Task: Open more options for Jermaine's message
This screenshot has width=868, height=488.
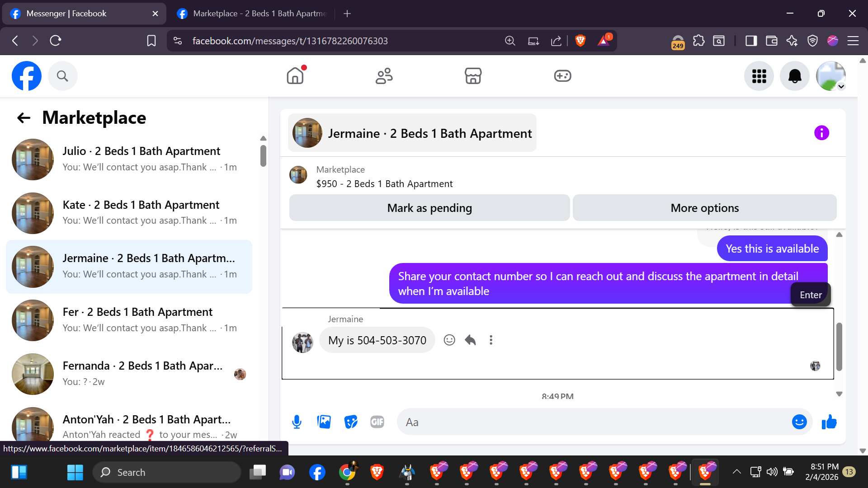Action: (x=491, y=340)
